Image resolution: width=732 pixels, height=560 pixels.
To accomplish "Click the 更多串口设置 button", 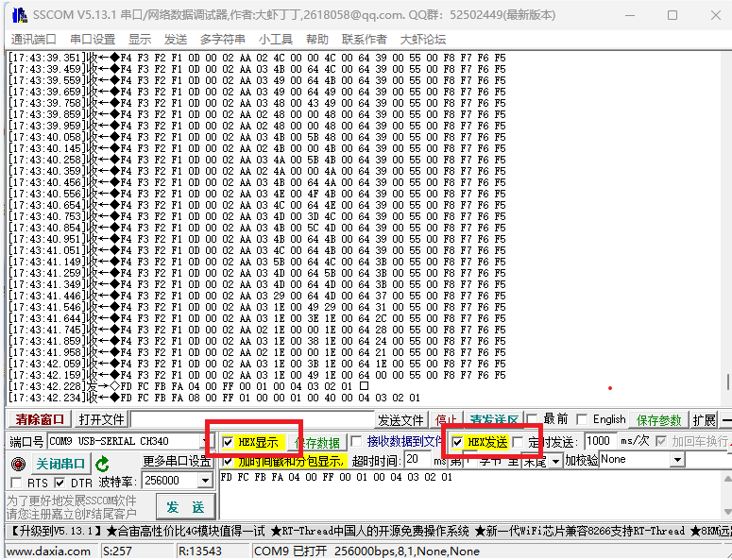I will coord(178,461).
